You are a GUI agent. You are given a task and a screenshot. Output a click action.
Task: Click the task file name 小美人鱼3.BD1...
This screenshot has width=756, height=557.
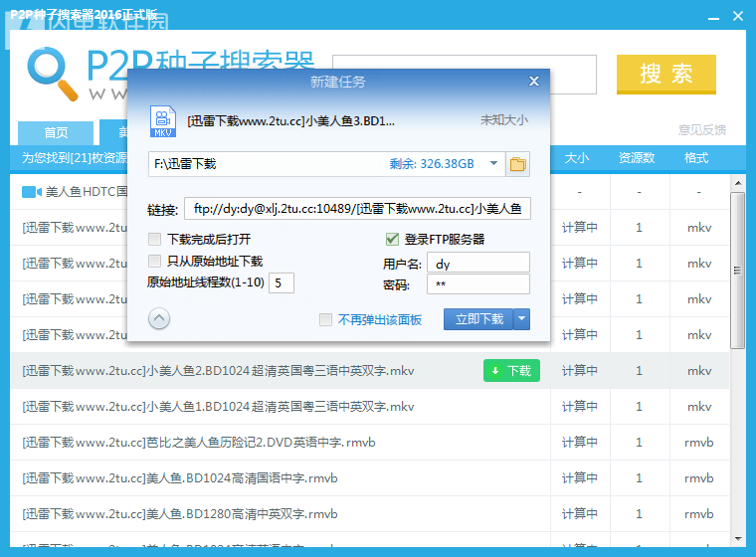(x=290, y=121)
